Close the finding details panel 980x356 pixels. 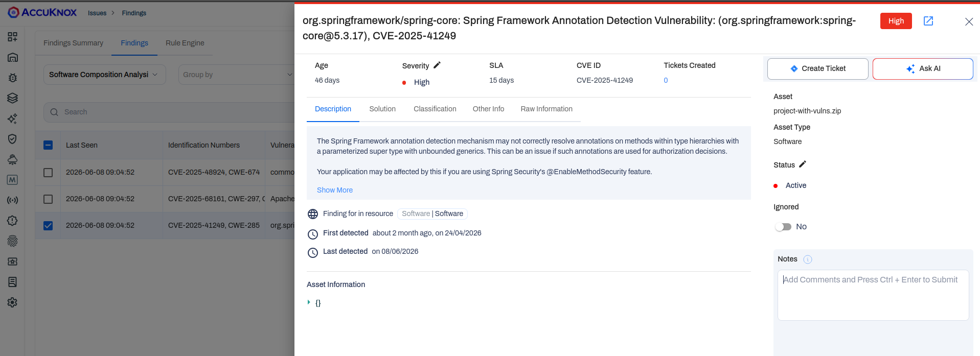click(x=969, y=21)
